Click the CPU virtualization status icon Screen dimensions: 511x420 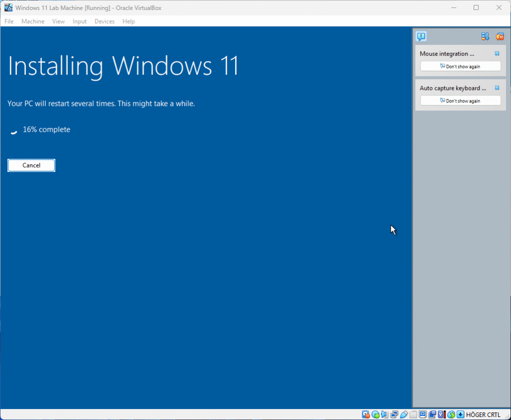[442, 415]
